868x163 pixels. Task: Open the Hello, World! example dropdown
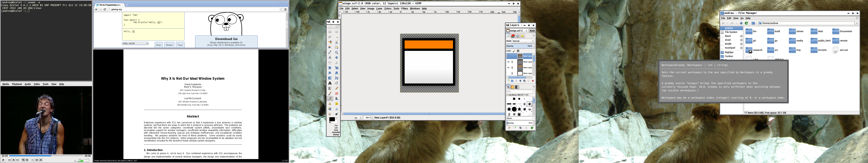tap(135, 43)
